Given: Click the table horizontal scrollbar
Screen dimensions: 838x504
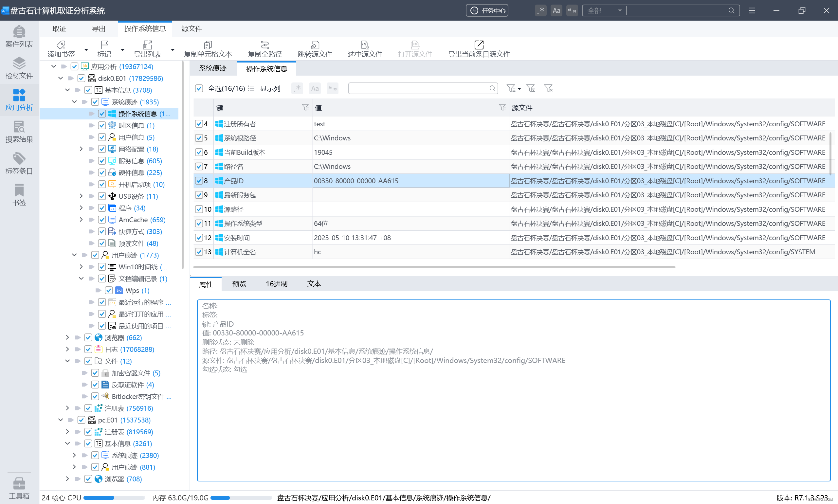Looking at the screenshot, I should (x=434, y=267).
